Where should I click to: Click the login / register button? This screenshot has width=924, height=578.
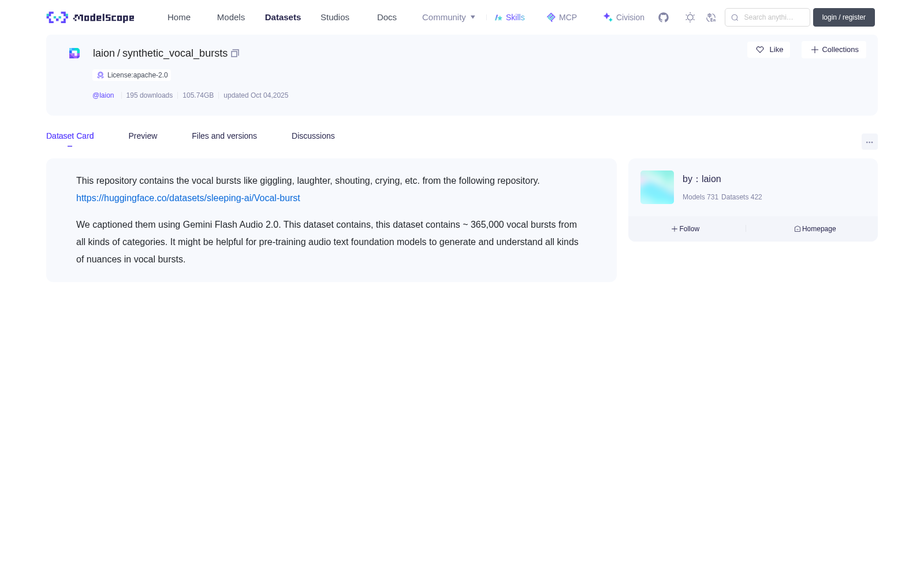point(844,17)
